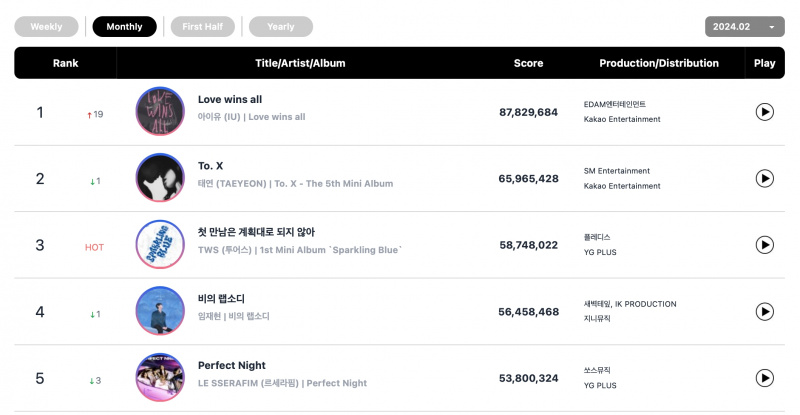This screenshot has width=800, height=415.
Task: Play the song Love wins all
Action: (764, 112)
